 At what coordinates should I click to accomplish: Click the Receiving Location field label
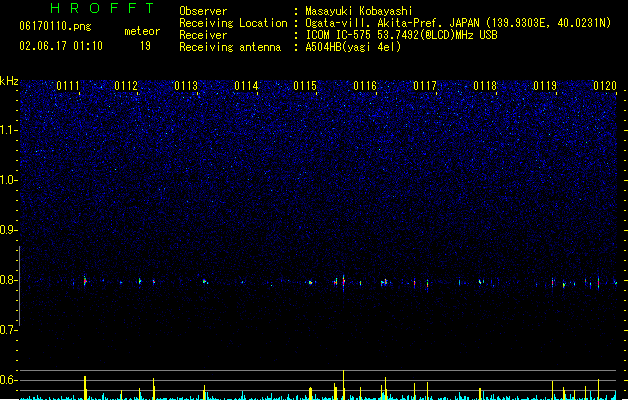(x=233, y=23)
